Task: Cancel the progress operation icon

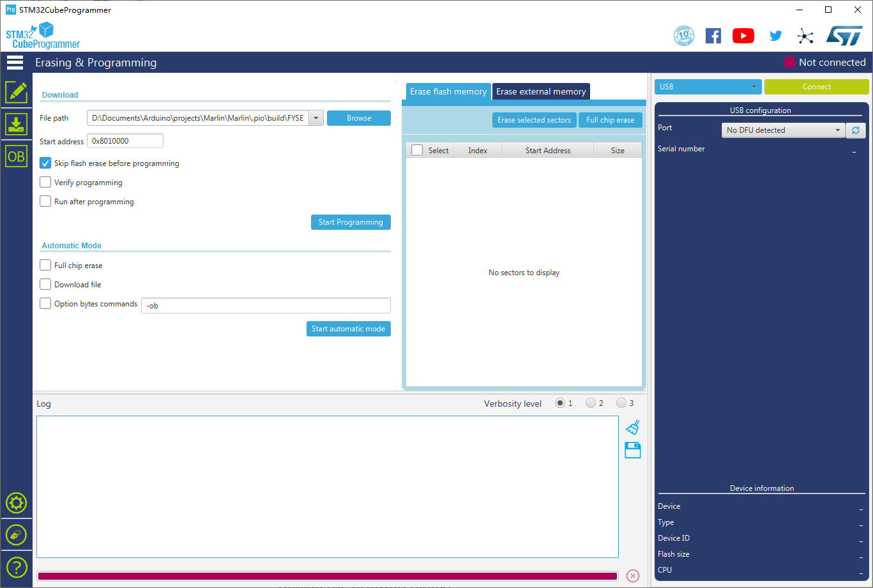Action: pos(633,576)
